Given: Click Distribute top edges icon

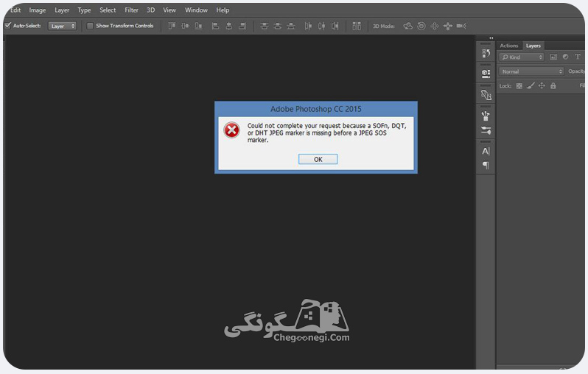Looking at the screenshot, I should (264, 26).
